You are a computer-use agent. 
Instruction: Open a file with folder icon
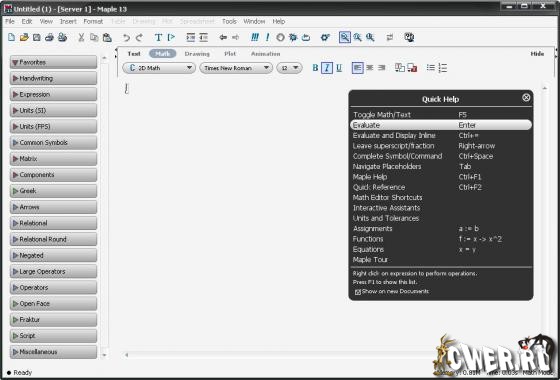point(24,37)
